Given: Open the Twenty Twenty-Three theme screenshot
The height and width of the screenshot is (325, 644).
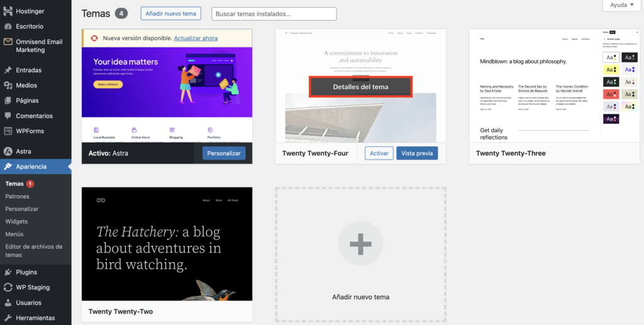Looking at the screenshot, I should 554,85.
